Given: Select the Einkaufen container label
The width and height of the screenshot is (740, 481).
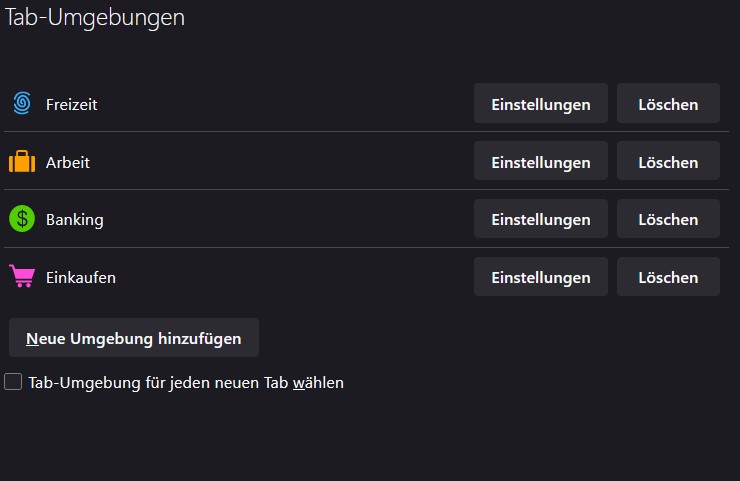Looking at the screenshot, I should (x=81, y=277).
